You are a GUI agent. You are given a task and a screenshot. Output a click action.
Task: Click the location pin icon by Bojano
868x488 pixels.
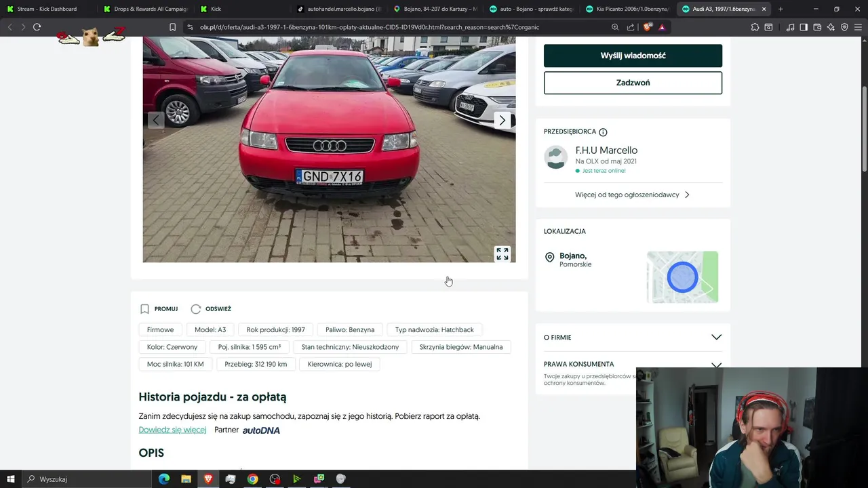549,258
